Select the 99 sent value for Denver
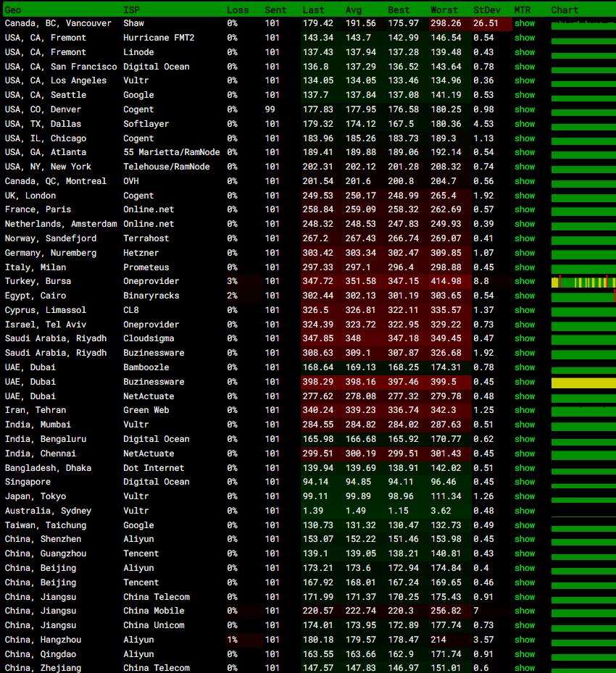Viewport: 616px width, 673px height. click(x=270, y=109)
